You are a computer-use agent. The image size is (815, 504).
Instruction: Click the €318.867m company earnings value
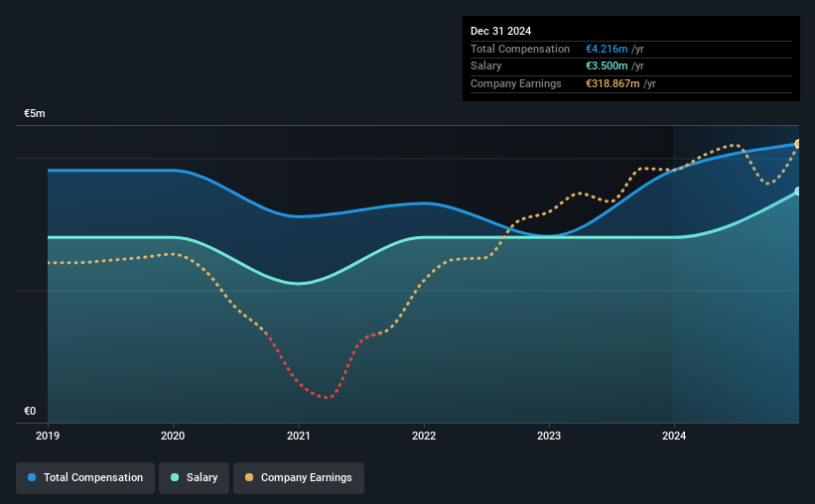pyautogui.click(x=612, y=83)
